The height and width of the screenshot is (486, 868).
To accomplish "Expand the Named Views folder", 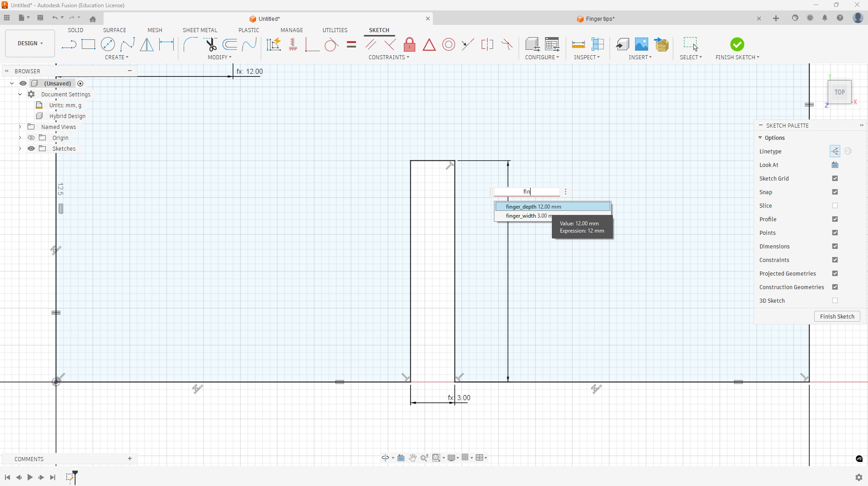I will 20,127.
